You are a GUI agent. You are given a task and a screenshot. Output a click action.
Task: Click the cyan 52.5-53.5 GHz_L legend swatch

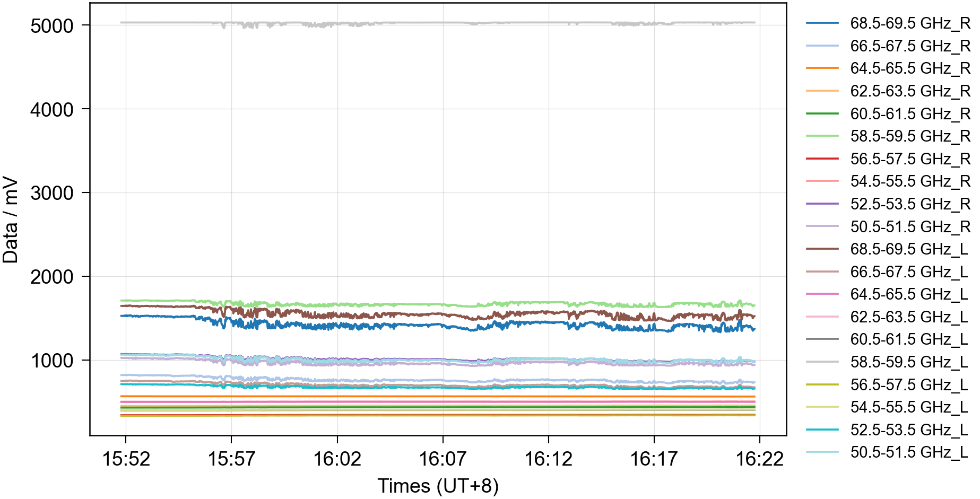(x=822, y=430)
